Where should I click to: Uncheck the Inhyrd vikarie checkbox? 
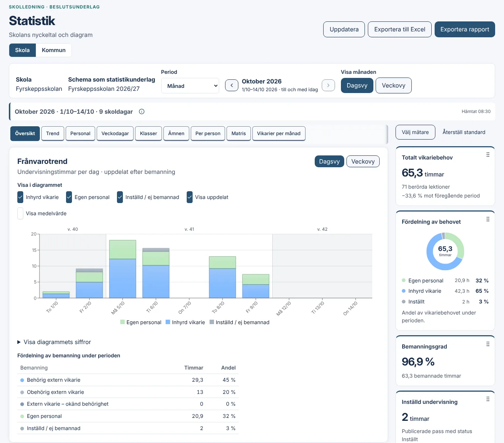[20, 197]
